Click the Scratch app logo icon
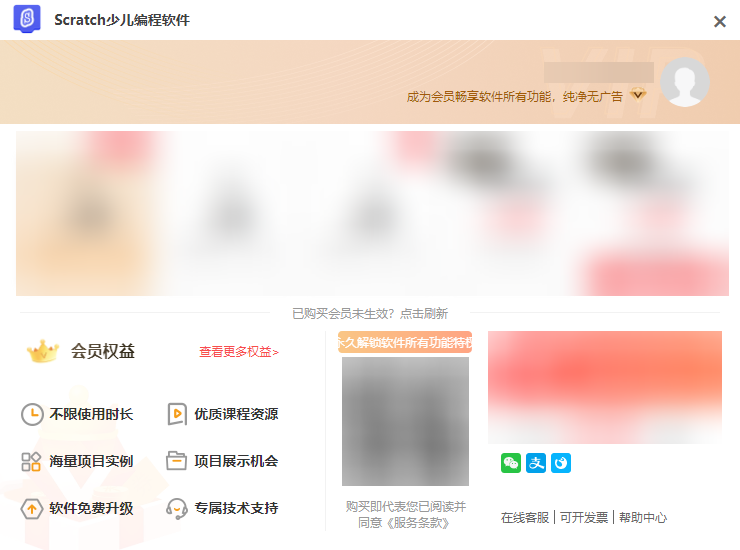The image size is (740, 550). tap(27, 20)
